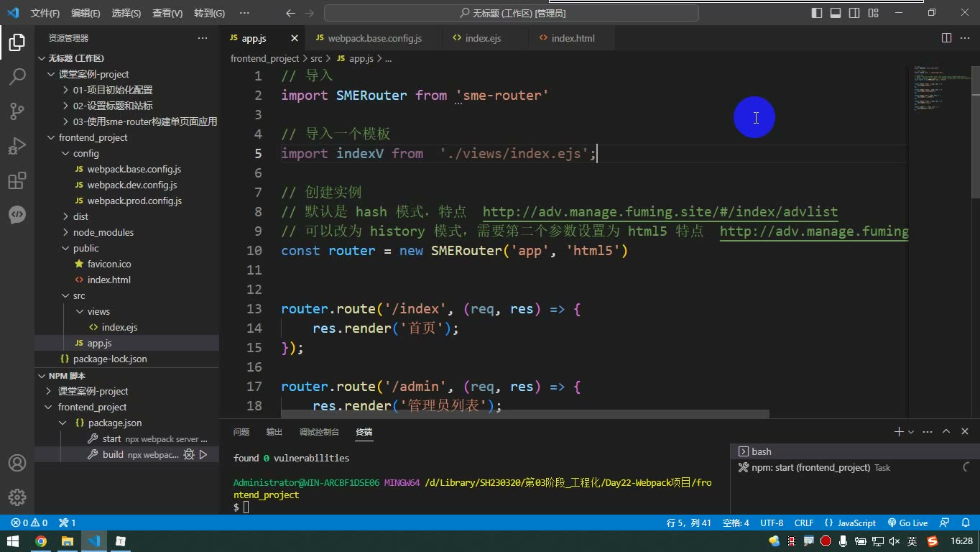Expand the dist folder
Viewport: 980px width, 552px height.
(x=80, y=216)
